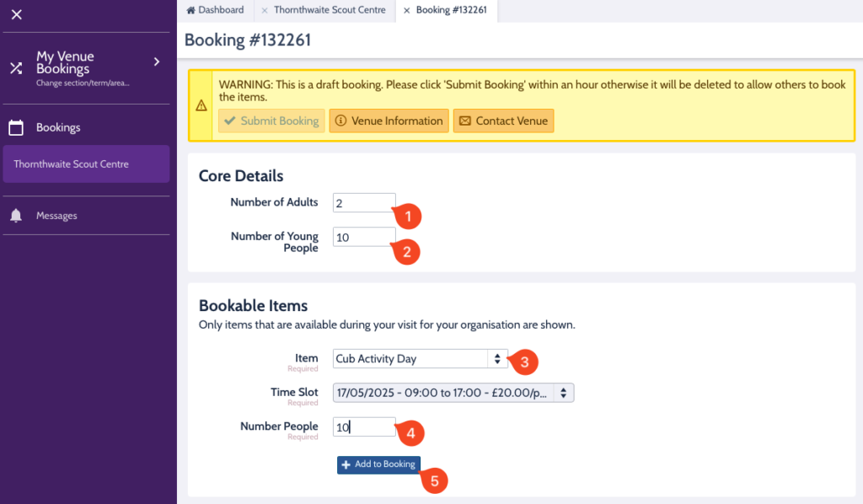The image size is (863, 504).
Task: Click the Submit Booking button
Action: (x=271, y=121)
